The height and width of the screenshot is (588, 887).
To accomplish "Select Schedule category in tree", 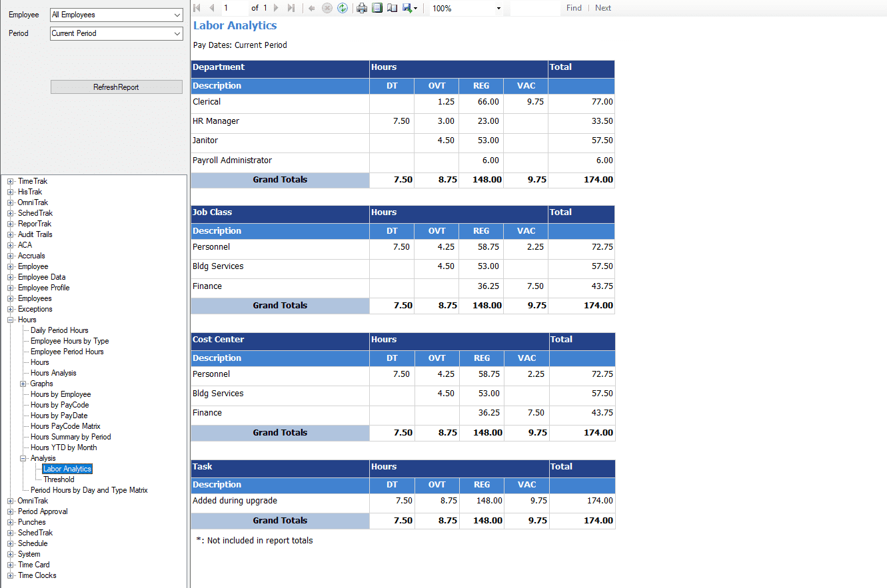I will [x=33, y=543].
